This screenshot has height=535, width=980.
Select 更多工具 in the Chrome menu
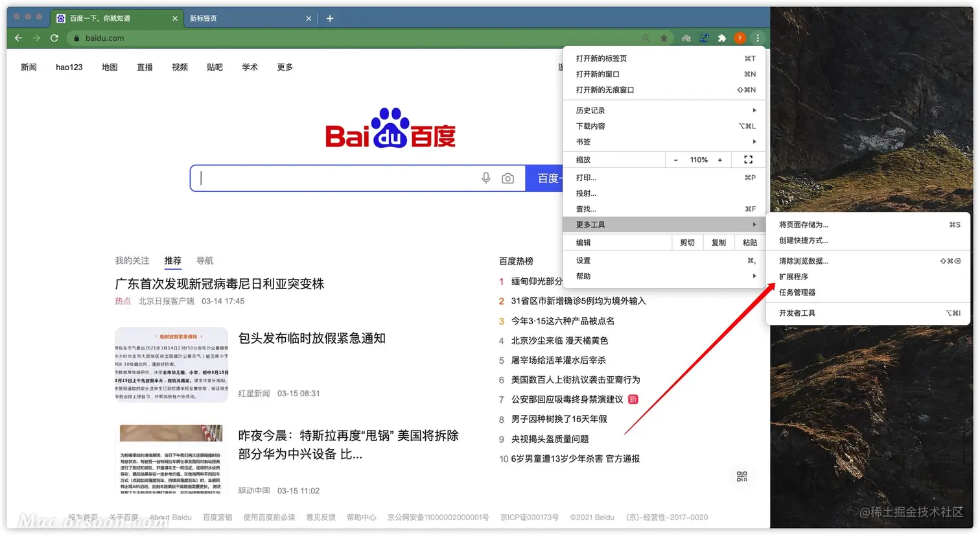point(666,224)
